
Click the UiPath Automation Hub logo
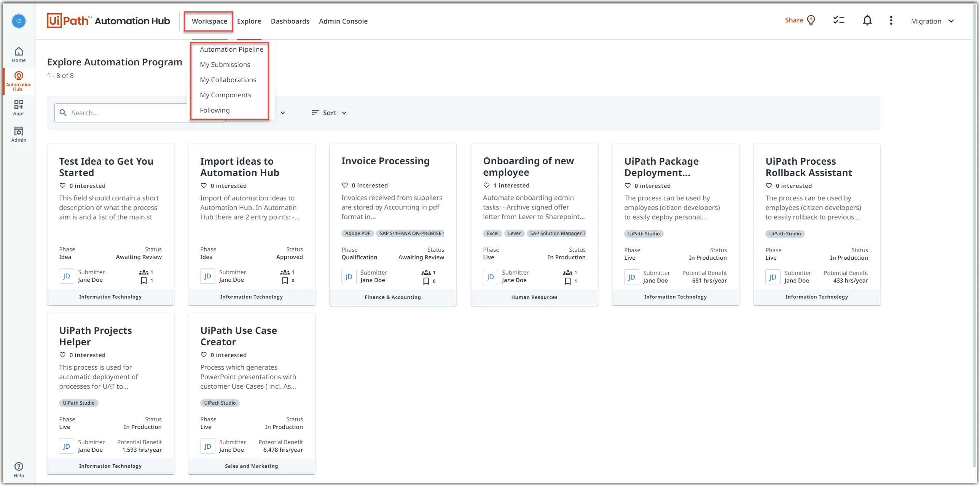pyautogui.click(x=108, y=21)
